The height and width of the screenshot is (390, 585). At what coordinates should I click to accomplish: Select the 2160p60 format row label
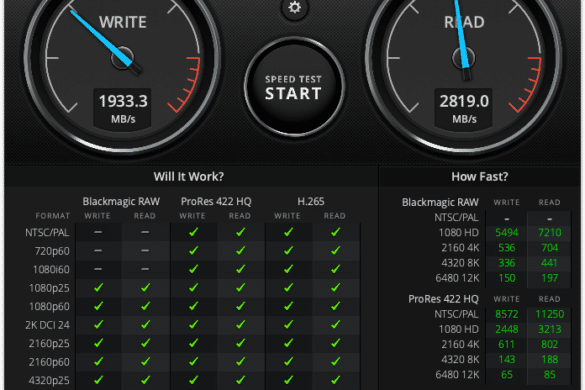point(49,362)
